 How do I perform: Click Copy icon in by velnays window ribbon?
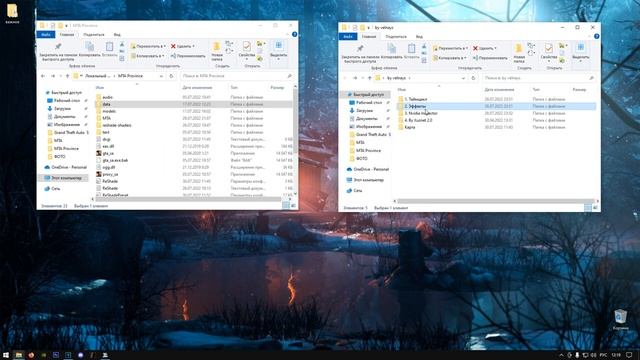pos(391,51)
